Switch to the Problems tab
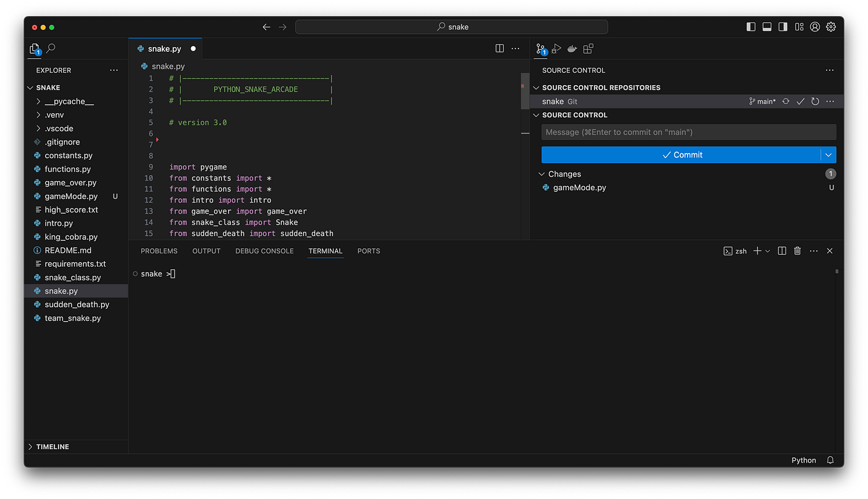This screenshot has width=868, height=499. pos(159,250)
